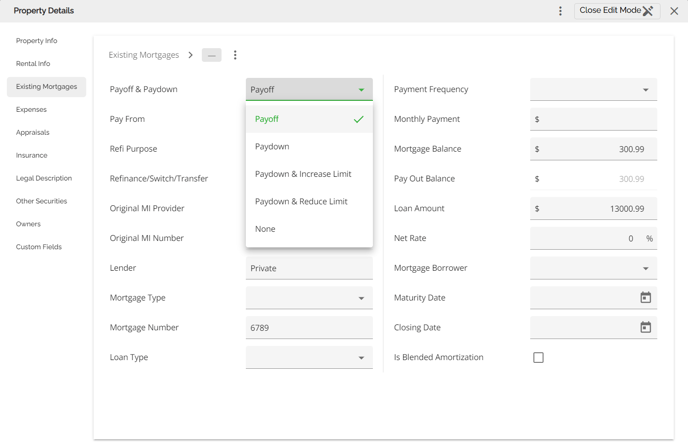Screen dimensions: 688x443
Task: Click the Original MI Number label
Action: click(147, 238)
